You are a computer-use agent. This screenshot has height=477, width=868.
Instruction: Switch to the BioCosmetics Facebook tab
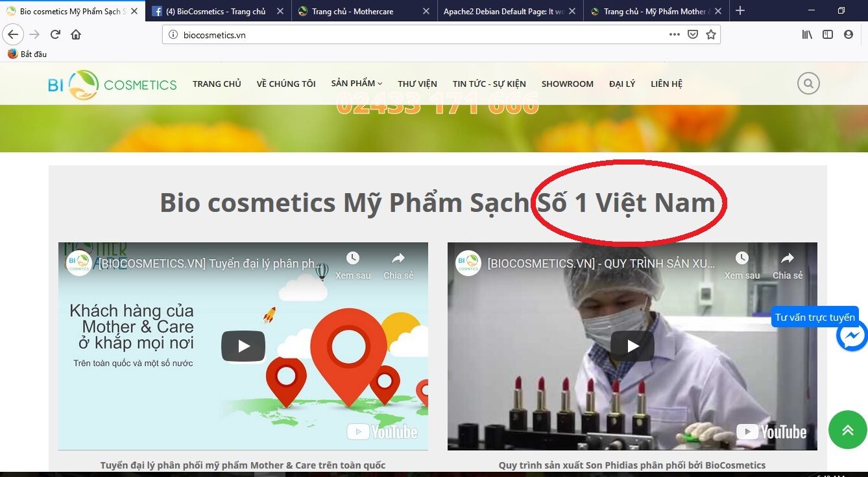point(219,11)
